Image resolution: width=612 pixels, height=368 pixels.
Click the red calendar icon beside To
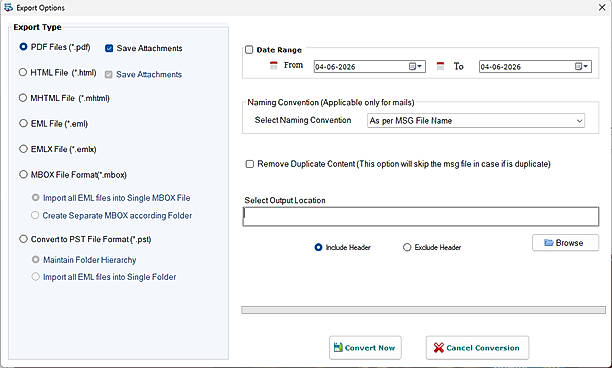point(440,66)
